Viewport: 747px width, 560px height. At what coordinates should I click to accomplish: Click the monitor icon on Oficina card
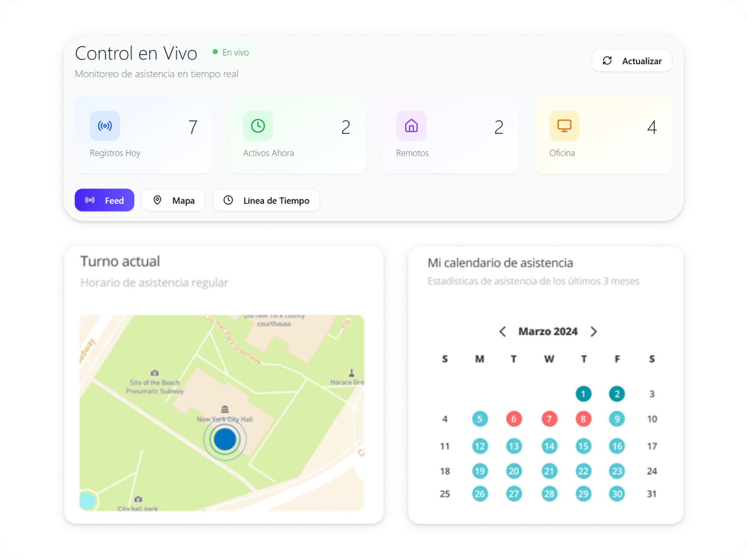[x=564, y=126]
